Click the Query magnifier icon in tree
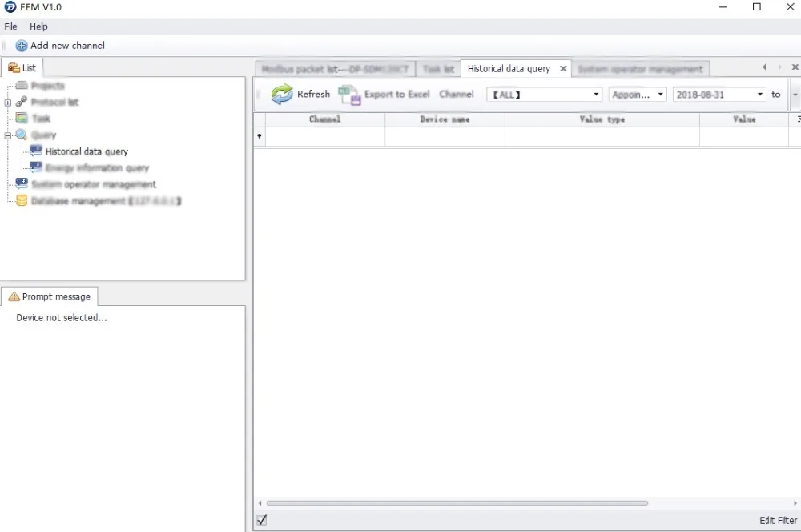The image size is (801, 532). (22, 135)
